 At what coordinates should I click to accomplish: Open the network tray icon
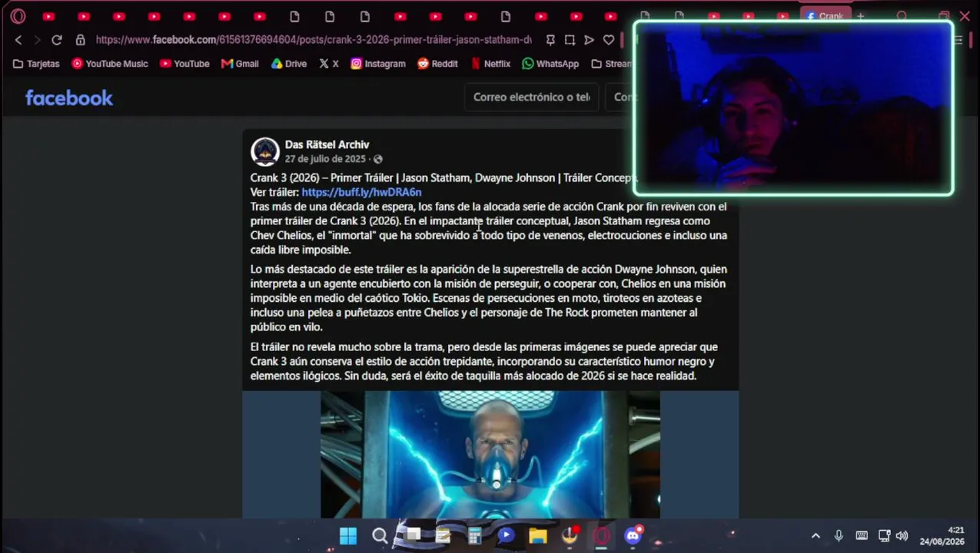(x=884, y=535)
